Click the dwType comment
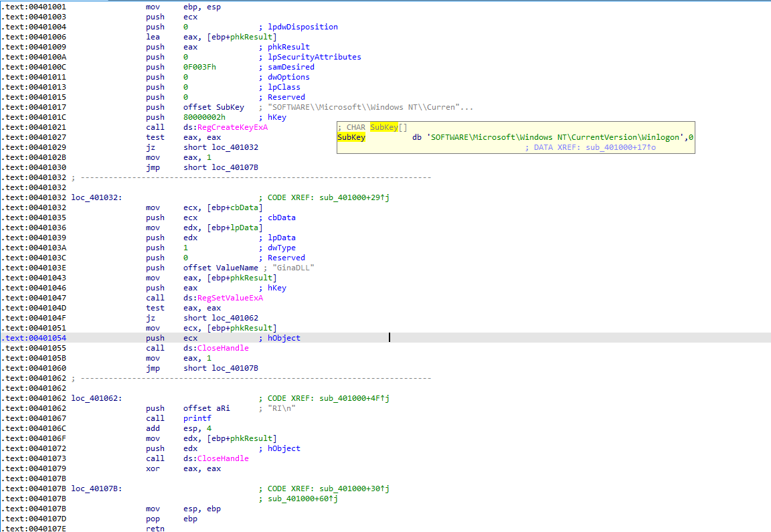Screen dimensions: 771x532 click(282, 248)
